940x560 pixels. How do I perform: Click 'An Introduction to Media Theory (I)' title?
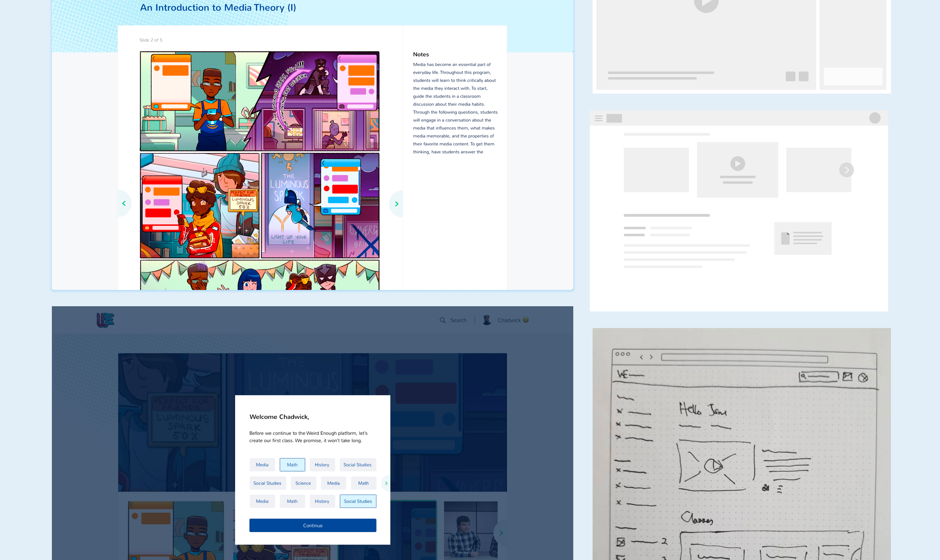pyautogui.click(x=218, y=8)
